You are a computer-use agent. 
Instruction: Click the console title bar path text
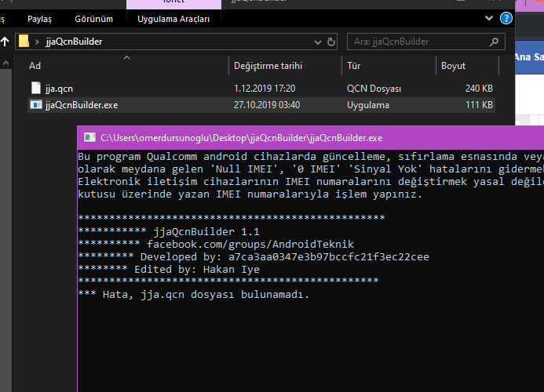(242, 138)
